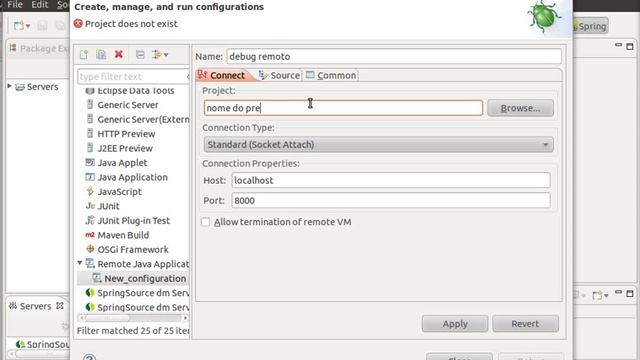This screenshot has width=640, height=360.
Task: Select JUnit Plug-in Test type
Action: (133, 221)
